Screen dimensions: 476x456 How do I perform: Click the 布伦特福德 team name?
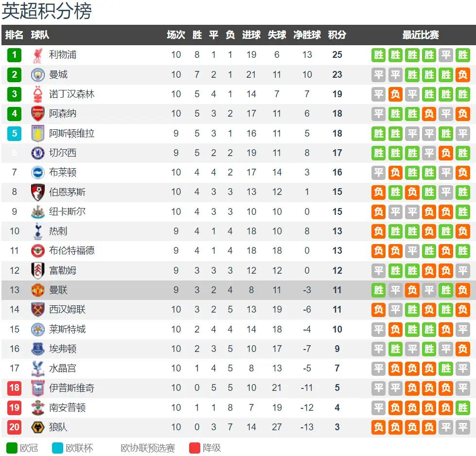[71, 250]
